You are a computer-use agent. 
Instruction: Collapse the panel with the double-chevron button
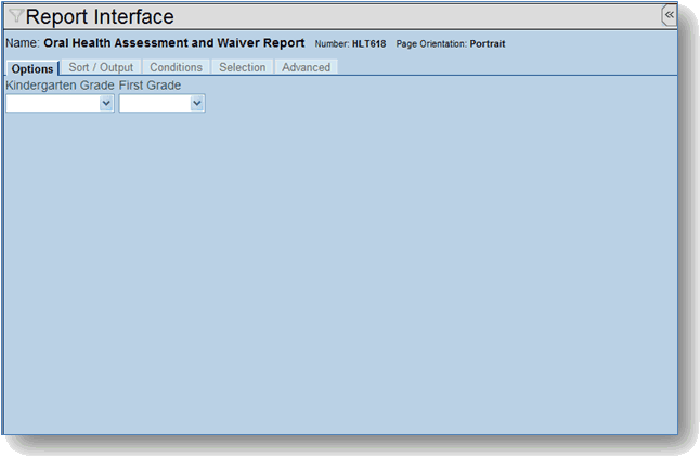point(669,15)
